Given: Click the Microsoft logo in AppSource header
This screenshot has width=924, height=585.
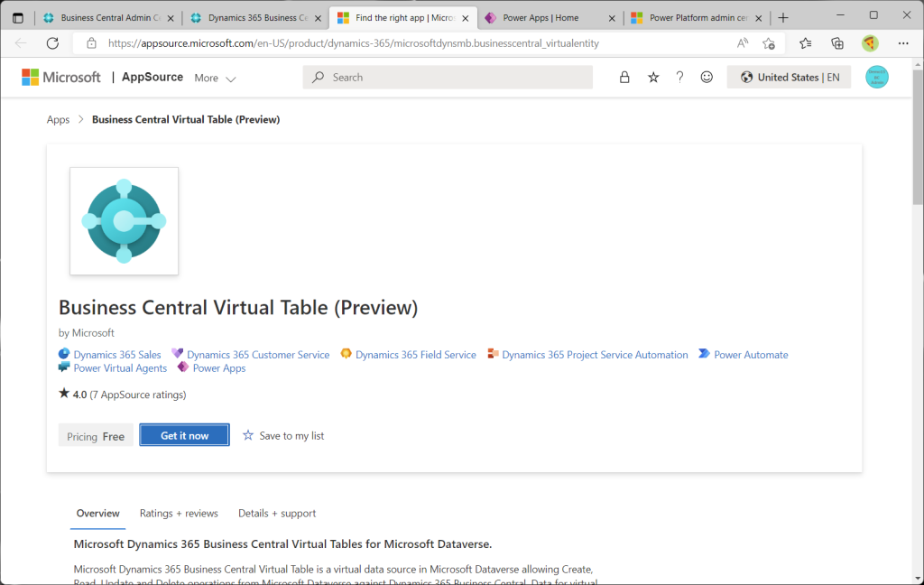Looking at the screenshot, I should click(61, 78).
